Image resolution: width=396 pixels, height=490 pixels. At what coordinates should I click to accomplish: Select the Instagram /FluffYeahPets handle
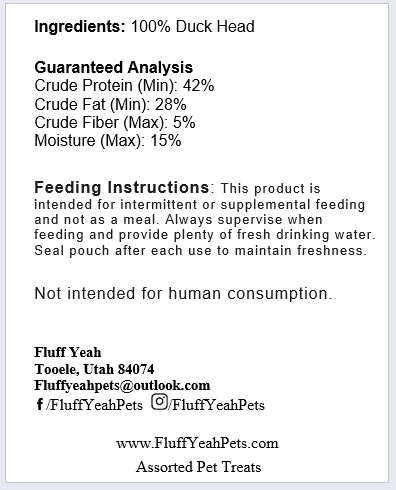(216, 405)
